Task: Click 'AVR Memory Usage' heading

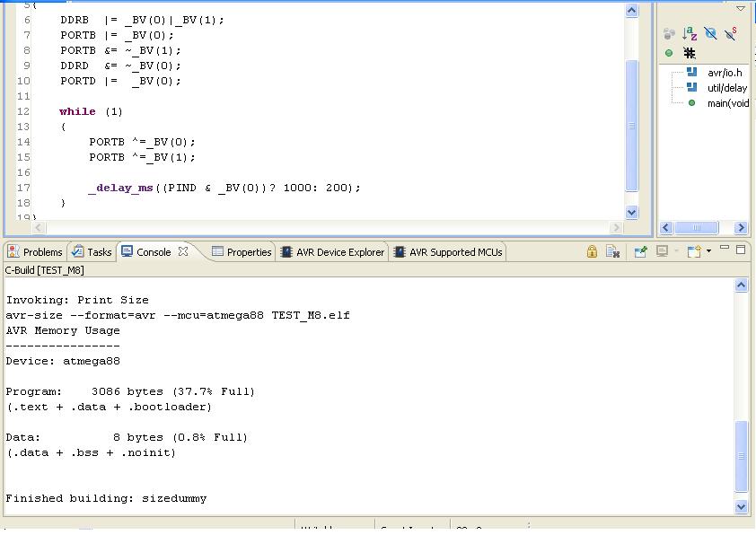Action: coord(63,330)
